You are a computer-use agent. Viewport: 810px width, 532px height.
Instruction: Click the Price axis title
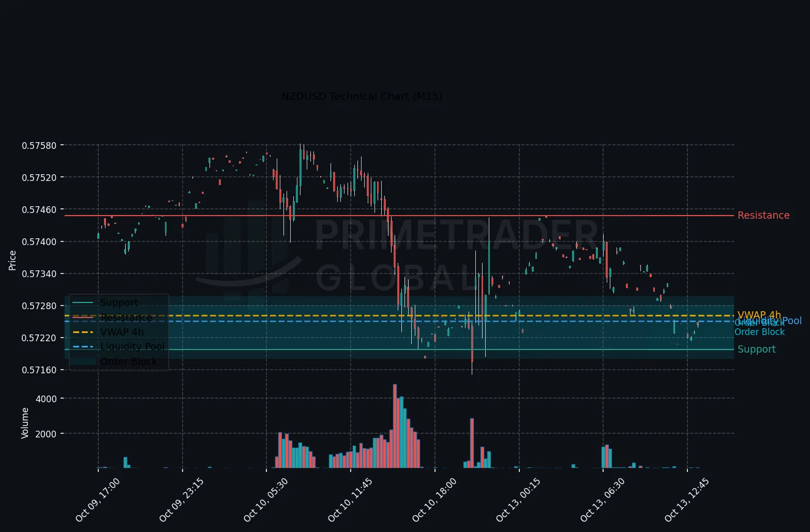[12, 260]
